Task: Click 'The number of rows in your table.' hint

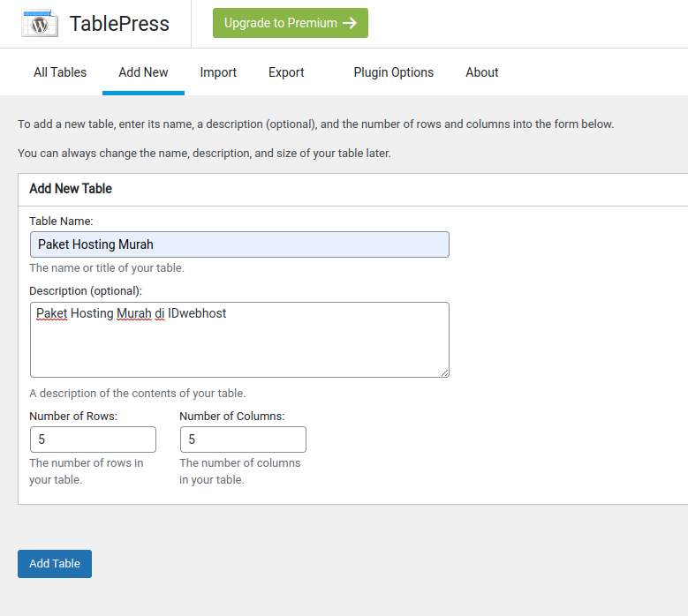Action: (x=87, y=471)
